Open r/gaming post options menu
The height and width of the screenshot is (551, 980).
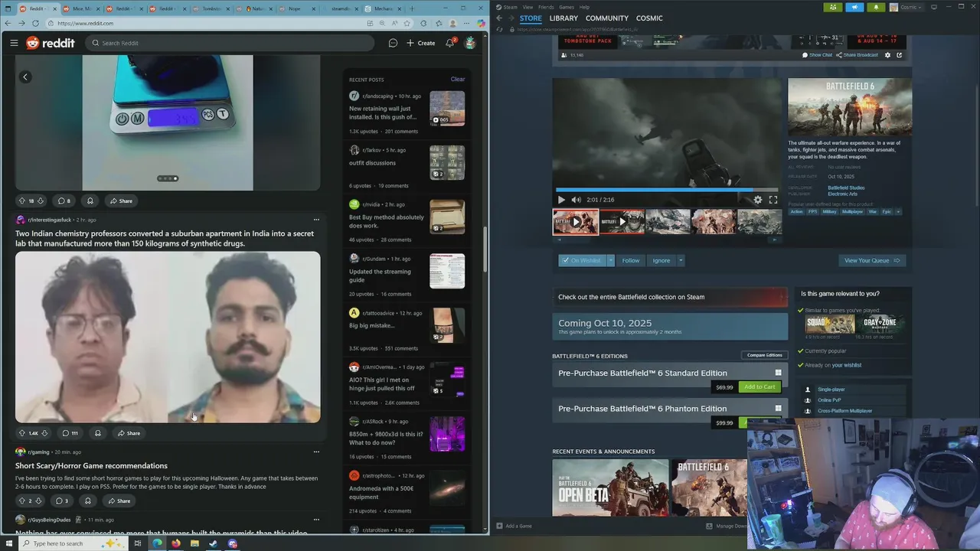pyautogui.click(x=316, y=452)
